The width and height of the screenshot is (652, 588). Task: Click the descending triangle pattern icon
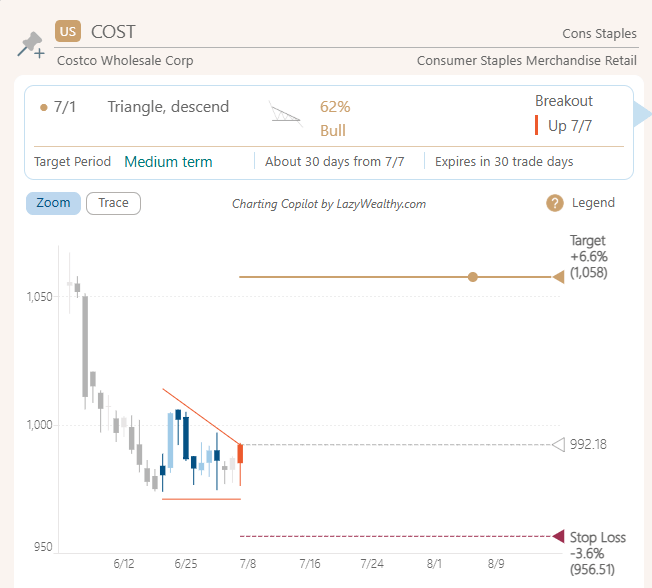(x=287, y=115)
